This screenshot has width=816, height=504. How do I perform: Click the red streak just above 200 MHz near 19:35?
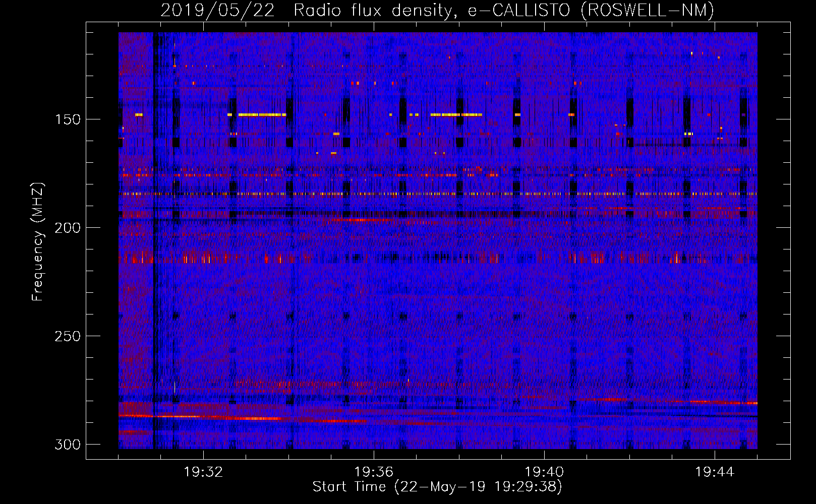pos(361,220)
